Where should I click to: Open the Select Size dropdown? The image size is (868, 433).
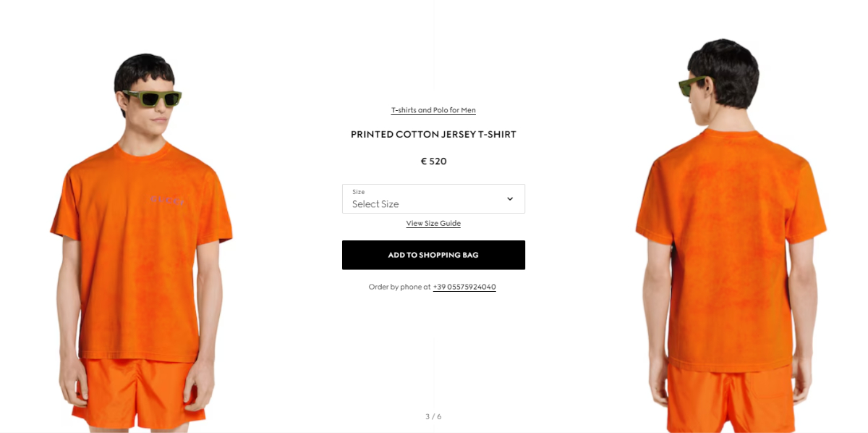click(x=433, y=198)
